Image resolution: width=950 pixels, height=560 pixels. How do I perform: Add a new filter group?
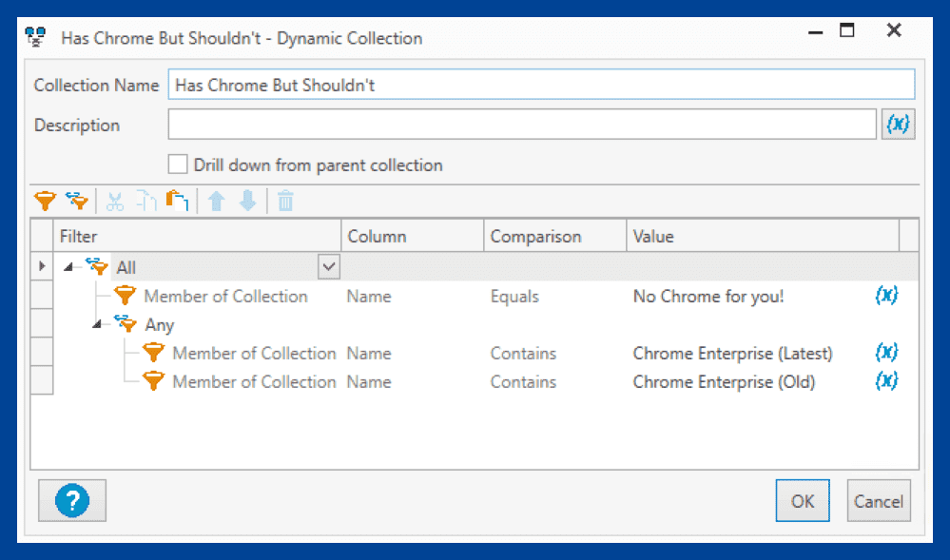pos(77,201)
